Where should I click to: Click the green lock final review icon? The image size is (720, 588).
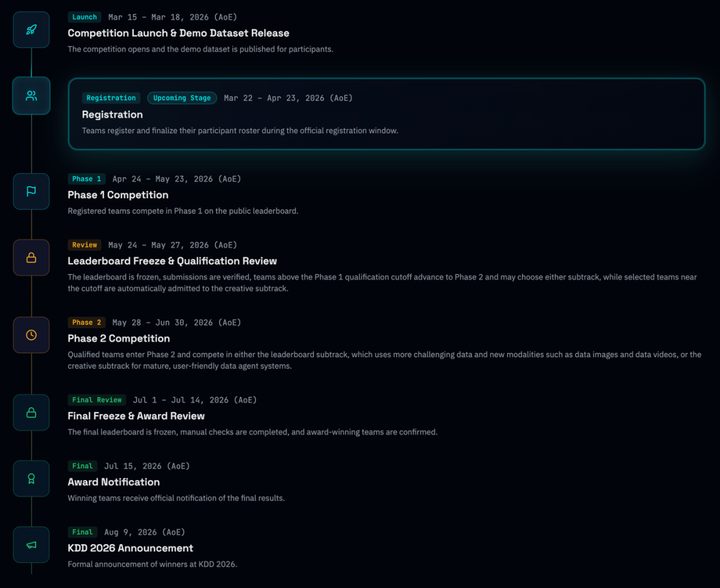click(x=31, y=413)
